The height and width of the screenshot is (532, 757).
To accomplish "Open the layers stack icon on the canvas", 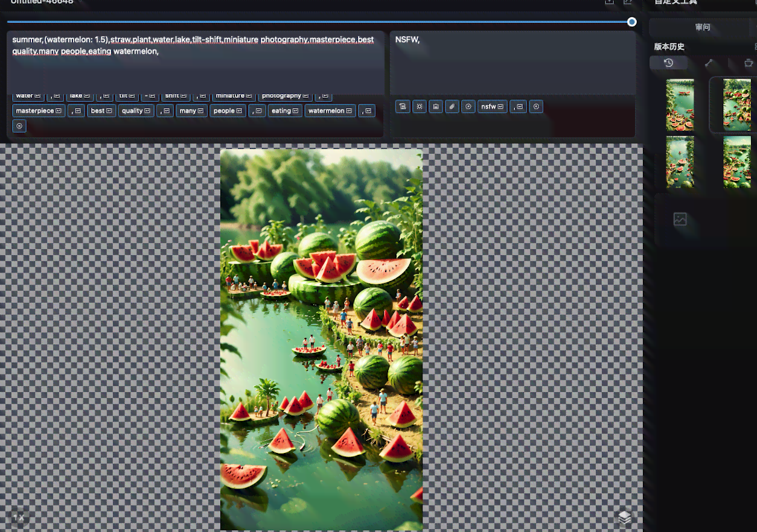I will click(x=625, y=518).
